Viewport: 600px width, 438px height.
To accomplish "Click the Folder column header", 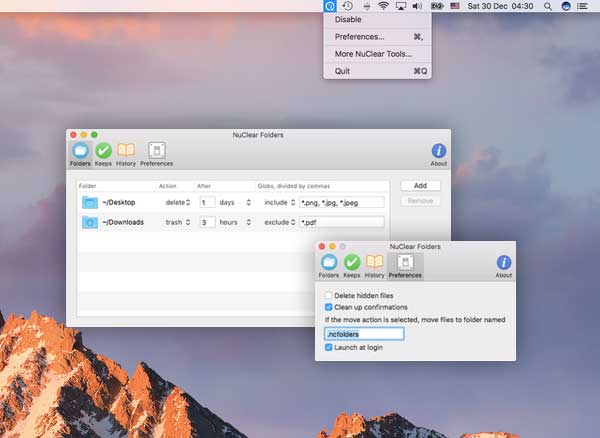I will point(88,186).
